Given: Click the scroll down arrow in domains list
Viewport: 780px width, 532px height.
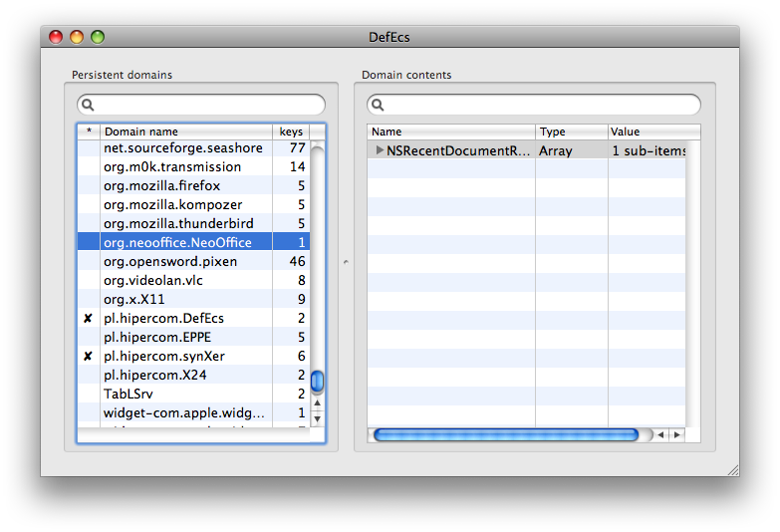Looking at the screenshot, I should click(318, 419).
